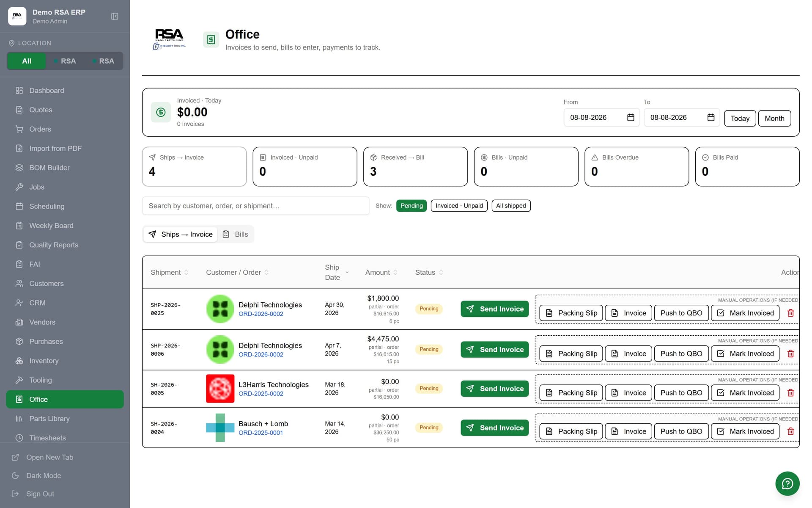
Task: Open the From date calendar picker
Action: [x=631, y=117]
